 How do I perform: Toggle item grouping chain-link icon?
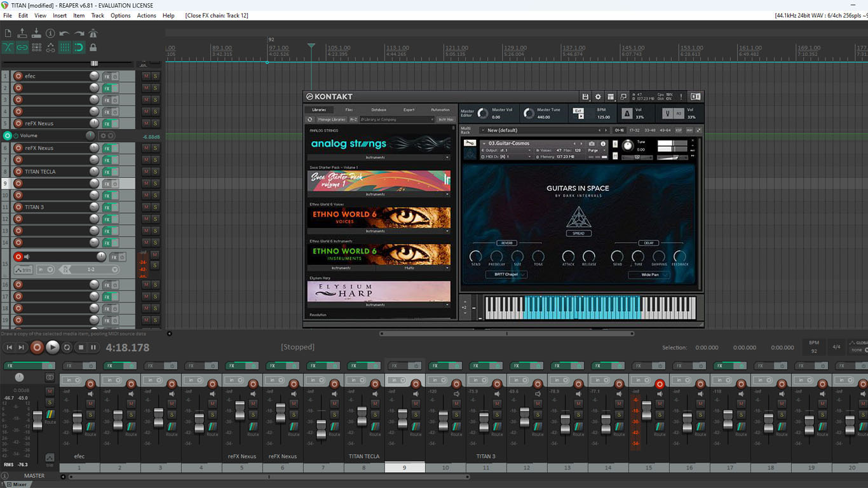22,47
